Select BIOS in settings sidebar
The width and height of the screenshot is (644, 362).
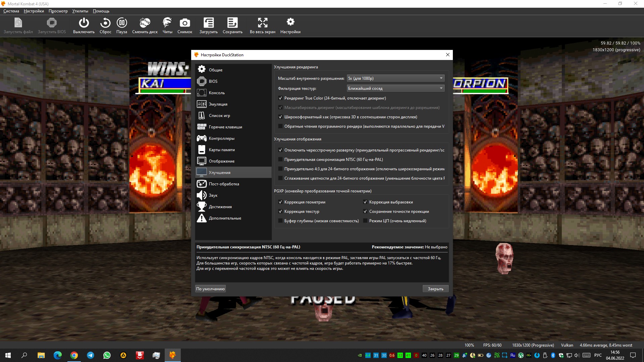tap(233, 81)
